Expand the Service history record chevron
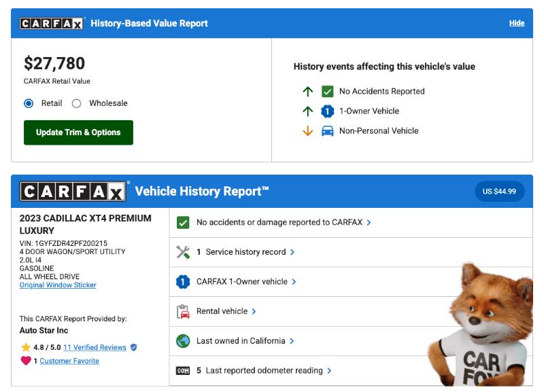The height and width of the screenshot is (392, 544). tap(292, 252)
